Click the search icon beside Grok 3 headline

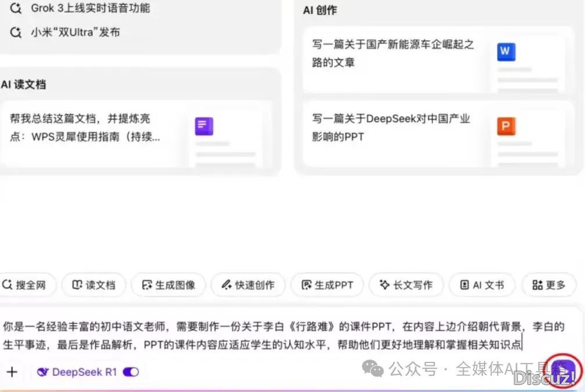coord(16,8)
